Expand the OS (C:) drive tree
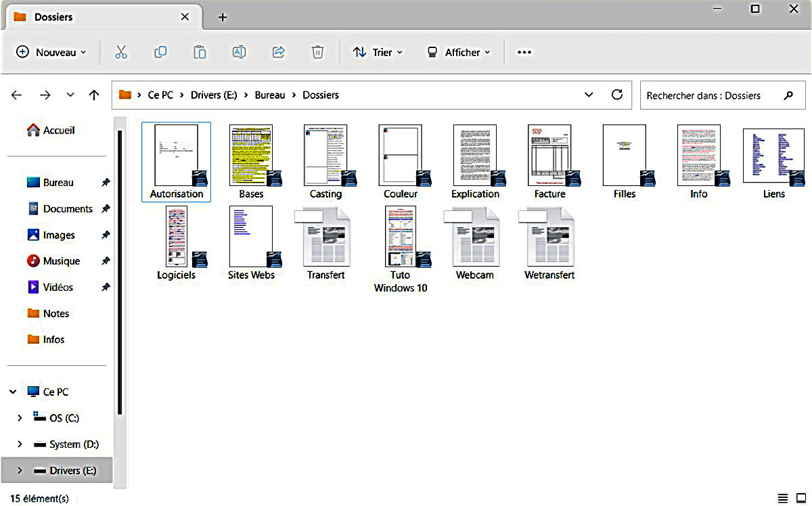 click(x=19, y=418)
